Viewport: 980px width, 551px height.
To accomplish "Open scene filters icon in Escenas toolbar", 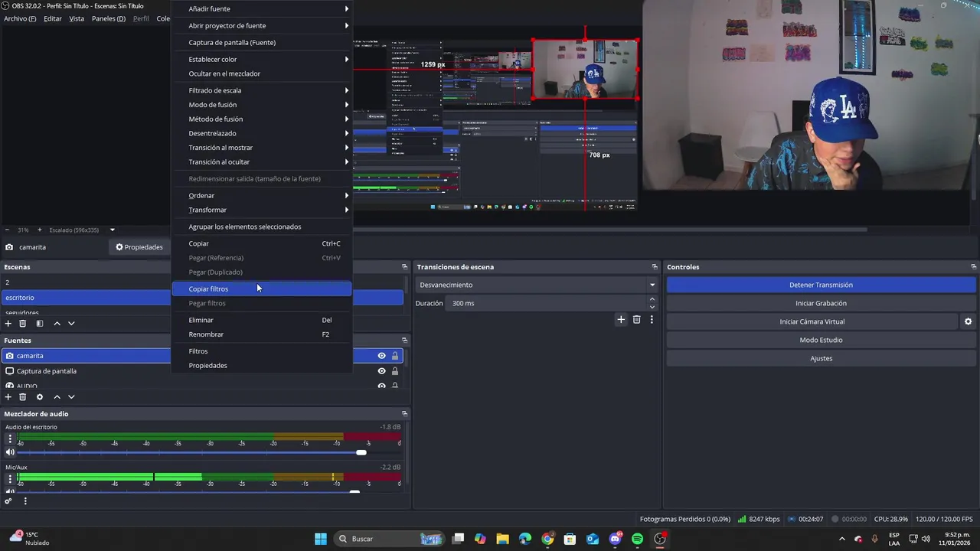I will tap(40, 324).
